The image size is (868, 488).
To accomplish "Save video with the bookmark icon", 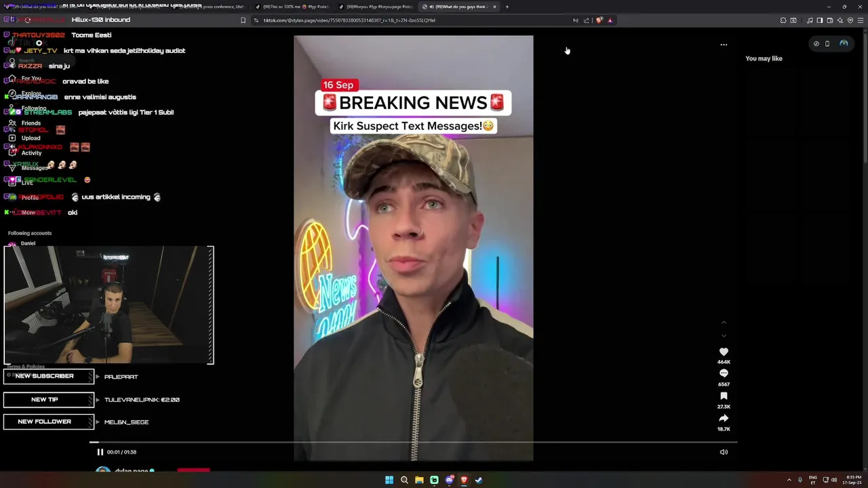I will [x=724, y=396].
